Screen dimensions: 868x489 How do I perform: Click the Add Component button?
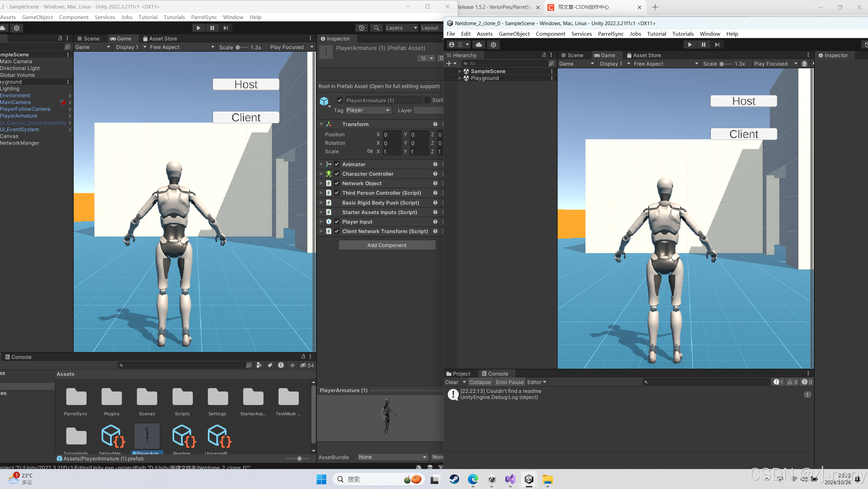click(386, 245)
